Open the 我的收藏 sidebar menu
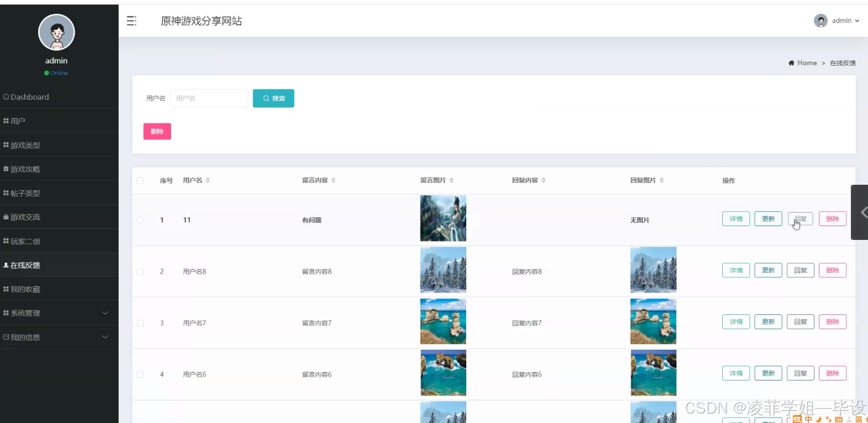The height and width of the screenshot is (423, 868). click(59, 289)
